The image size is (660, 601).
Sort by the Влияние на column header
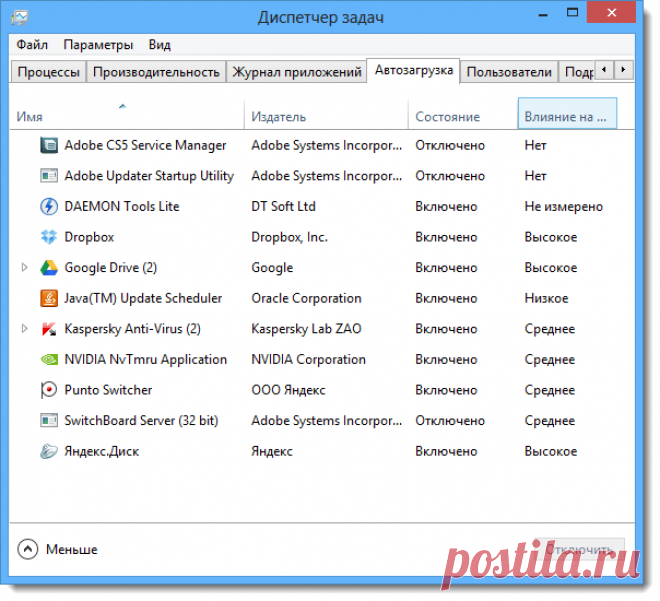[567, 114]
